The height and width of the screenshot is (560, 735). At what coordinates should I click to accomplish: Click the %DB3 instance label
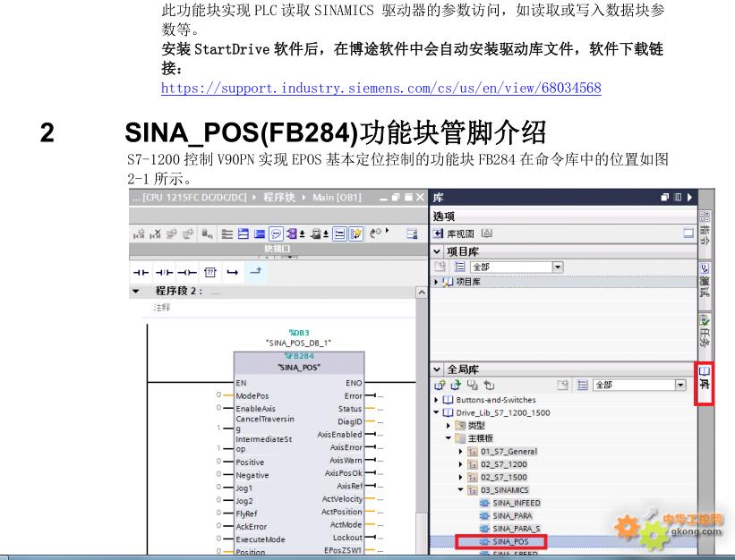[299, 333]
